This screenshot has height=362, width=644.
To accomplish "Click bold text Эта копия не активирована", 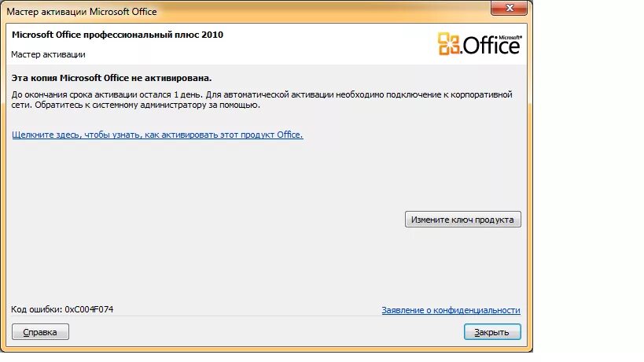I will tap(112, 78).
